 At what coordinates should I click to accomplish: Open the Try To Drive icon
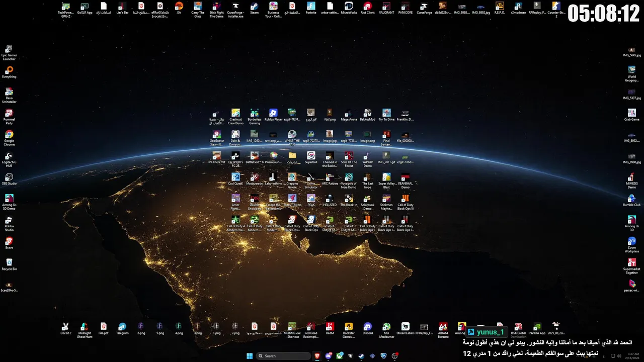point(386,115)
